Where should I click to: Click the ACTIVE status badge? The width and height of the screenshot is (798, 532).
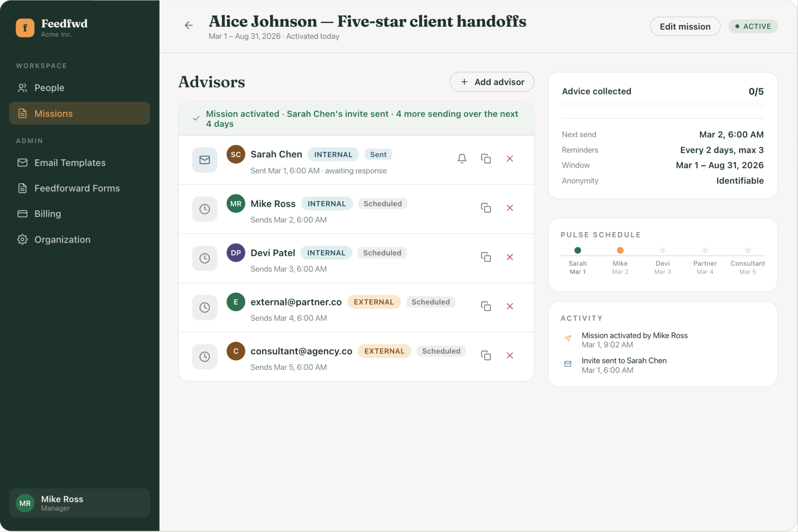coord(753,26)
